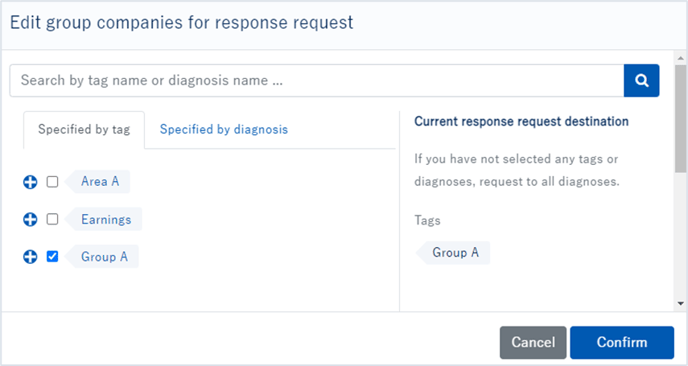Click the scrollbar down arrow
The height and width of the screenshot is (366, 688).
(681, 303)
